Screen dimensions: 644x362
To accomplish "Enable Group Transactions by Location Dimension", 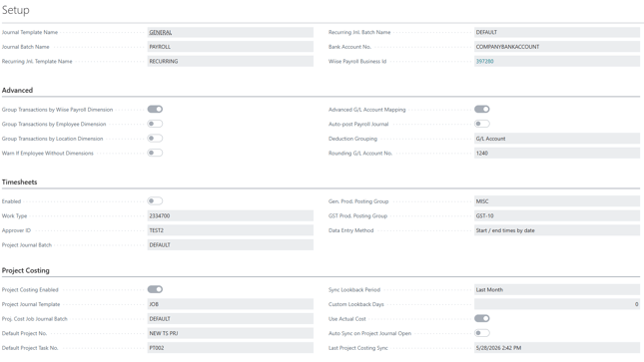I will point(155,139).
